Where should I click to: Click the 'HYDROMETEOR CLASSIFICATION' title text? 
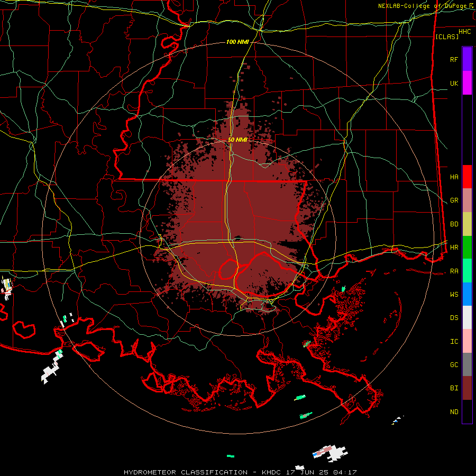click(x=186, y=472)
